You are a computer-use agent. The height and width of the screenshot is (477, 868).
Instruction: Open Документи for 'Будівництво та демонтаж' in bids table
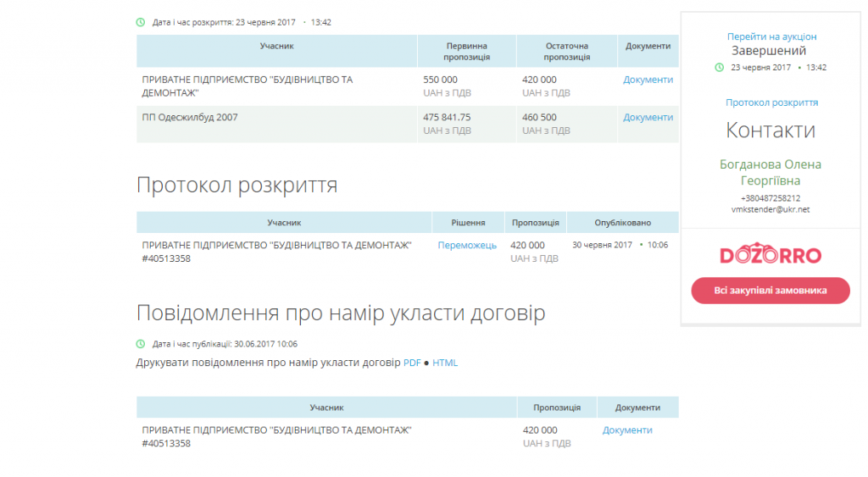[x=648, y=80]
